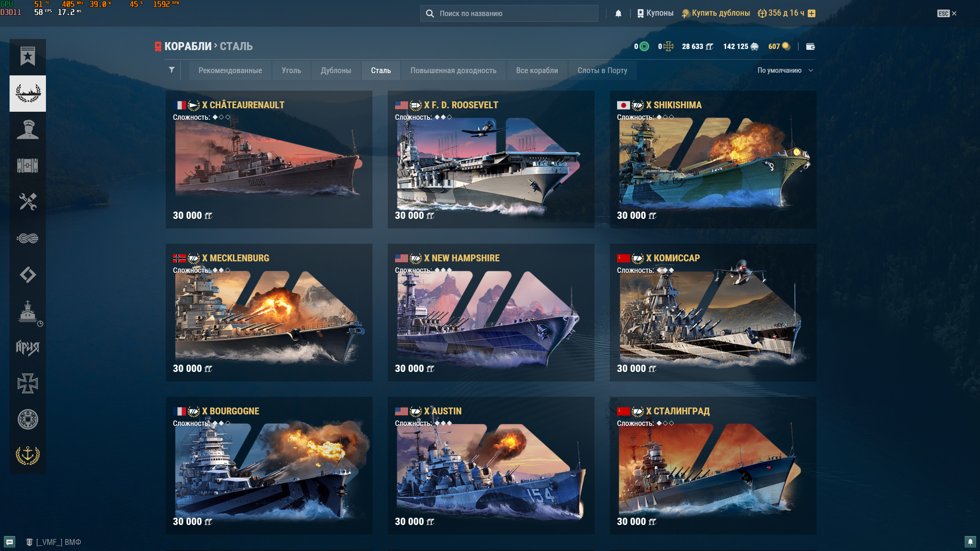This screenshot has height=551, width=980.
Task: Add premium time with plus icon
Action: (x=812, y=13)
